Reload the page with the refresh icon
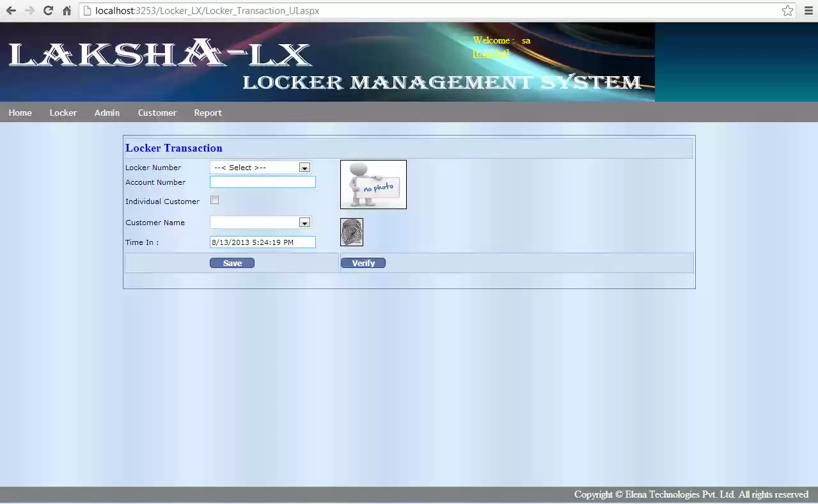The width and height of the screenshot is (818, 504). (48, 10)
